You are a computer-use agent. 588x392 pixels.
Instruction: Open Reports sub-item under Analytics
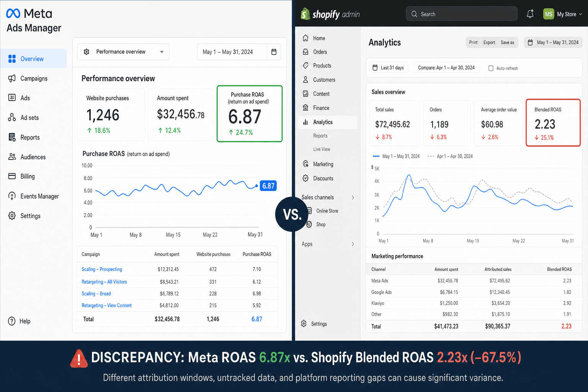[x=320, y=136]
